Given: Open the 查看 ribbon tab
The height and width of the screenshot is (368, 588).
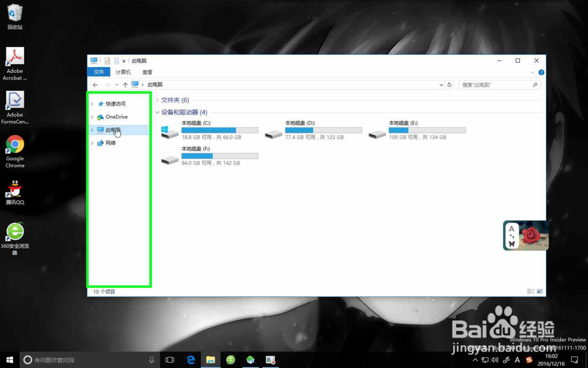Looking at the screenshot, I should coord(148,72).
